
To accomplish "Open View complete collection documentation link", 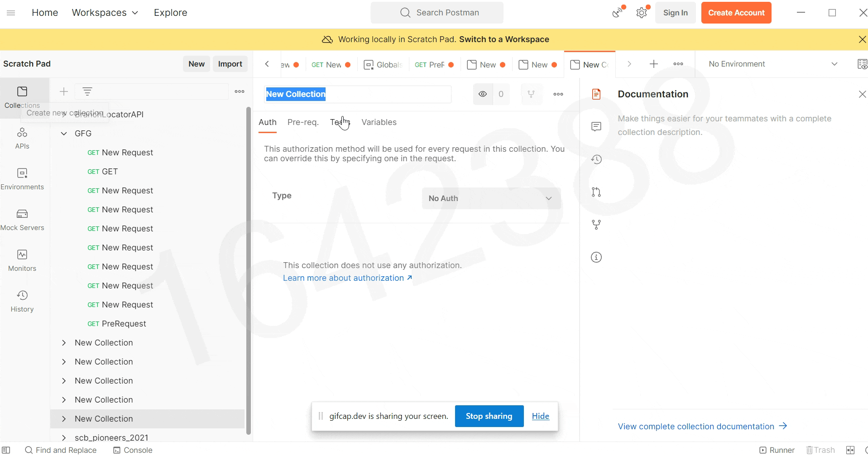I will pos(703,427).
